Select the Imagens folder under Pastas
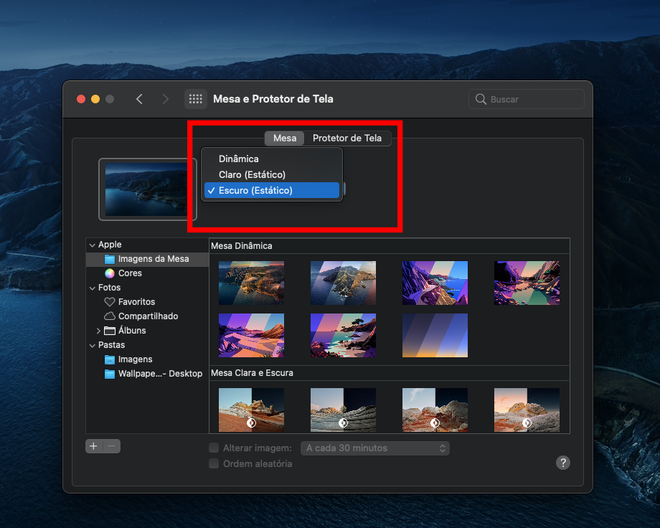Viewport: 660px width, 528px height. [x=128, y=359]
